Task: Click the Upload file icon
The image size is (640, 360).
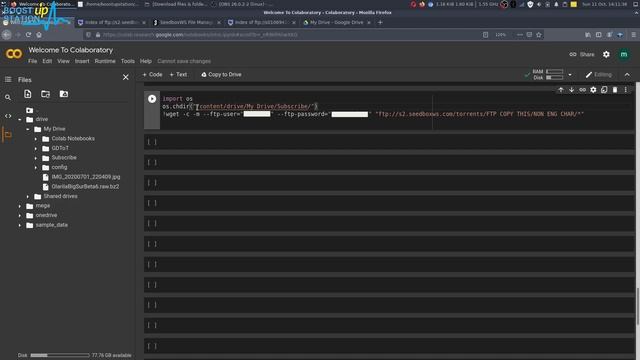Action: pos(27,94)
